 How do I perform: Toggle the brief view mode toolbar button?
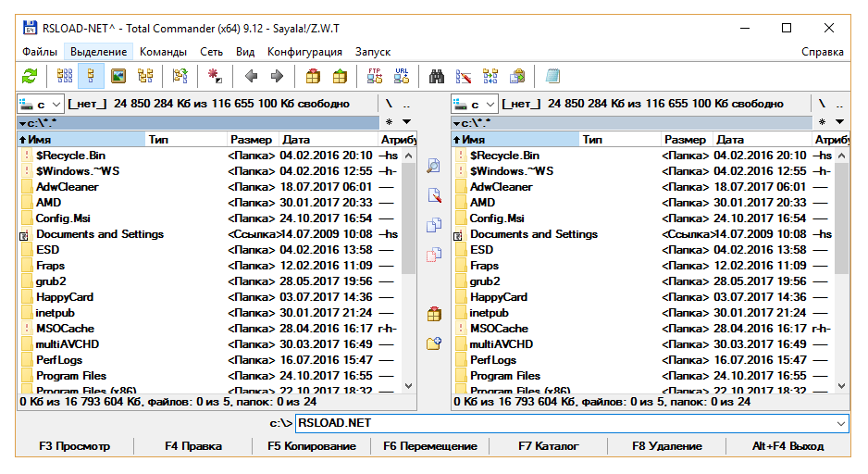click(x=65, y=76)
